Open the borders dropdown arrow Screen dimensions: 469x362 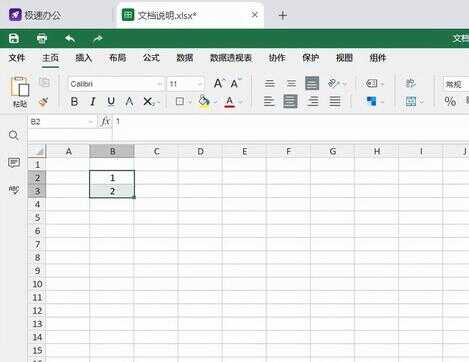[x=190, y=102]
